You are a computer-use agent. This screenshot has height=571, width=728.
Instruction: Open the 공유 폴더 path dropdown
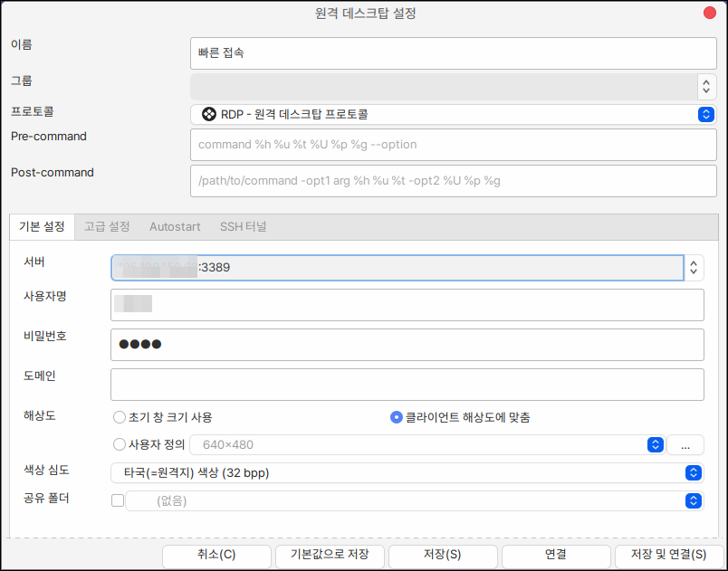tap(693, 500)
